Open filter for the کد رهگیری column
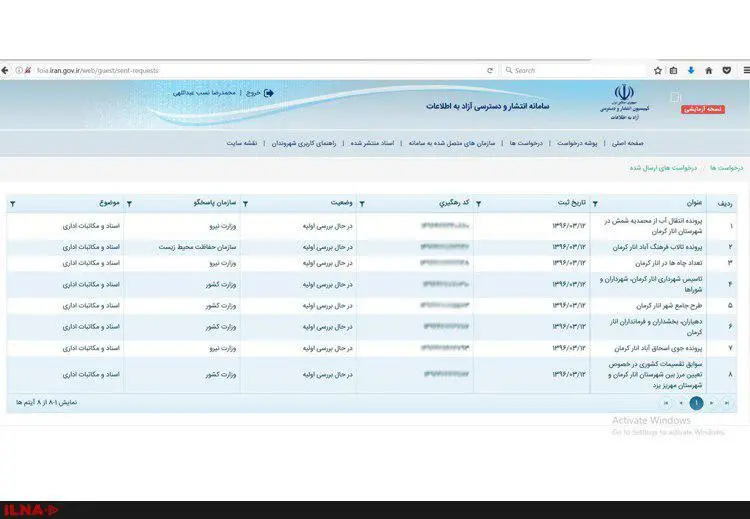 click(362, 204)
